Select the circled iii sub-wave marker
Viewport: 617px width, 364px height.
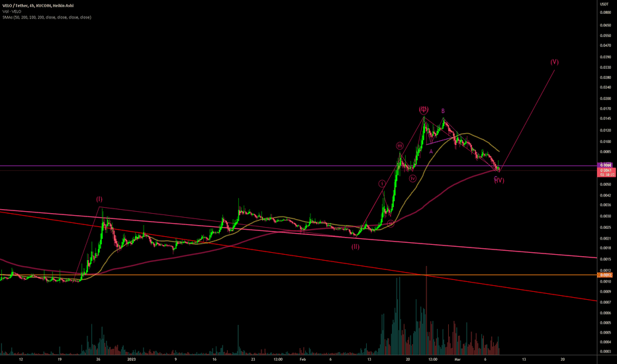click(399, 146)
